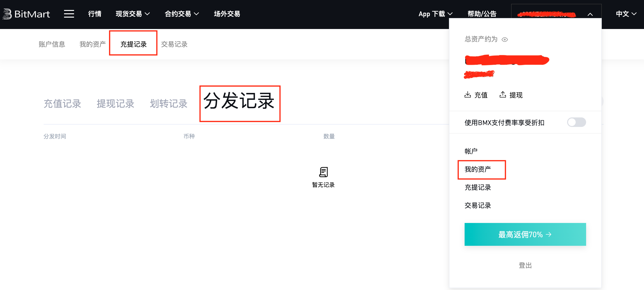Screen dimensions: 644x290
Task: Select 划转记录 tab
Action: pyautogui.click(x=168, y=104)
